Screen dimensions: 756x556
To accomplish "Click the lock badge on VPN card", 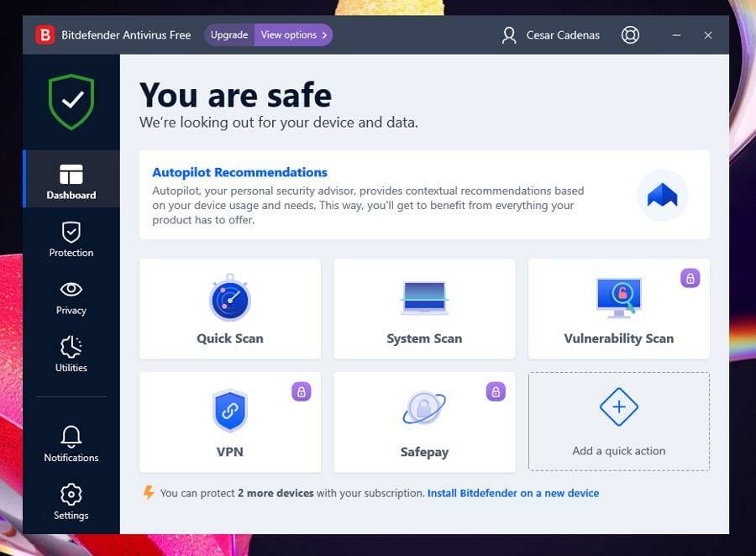I will click(302, 391).
